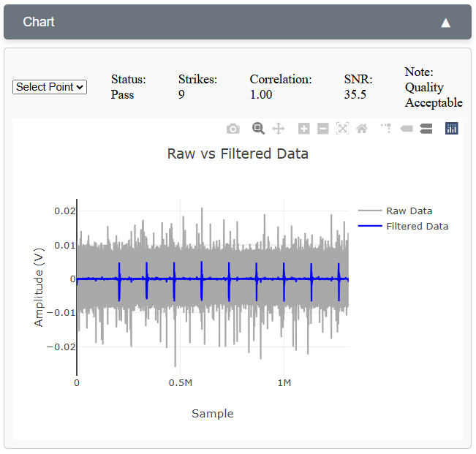Toggle spike lines icon
Screen dimensions: 476x454
387,129
